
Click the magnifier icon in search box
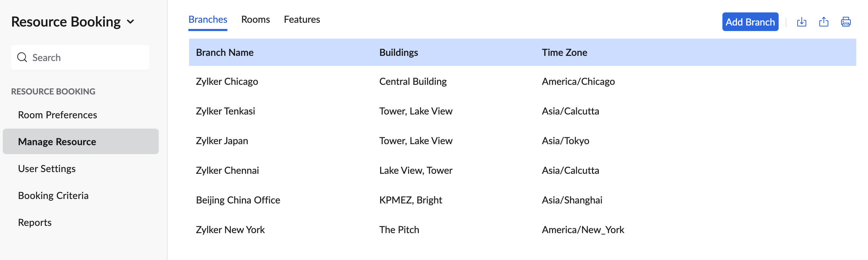point(22,57)
